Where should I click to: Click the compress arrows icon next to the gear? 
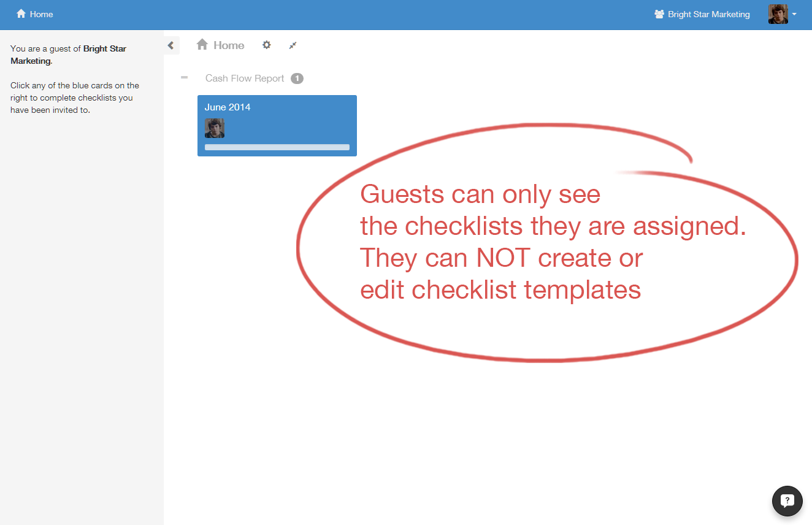point(293,45)
